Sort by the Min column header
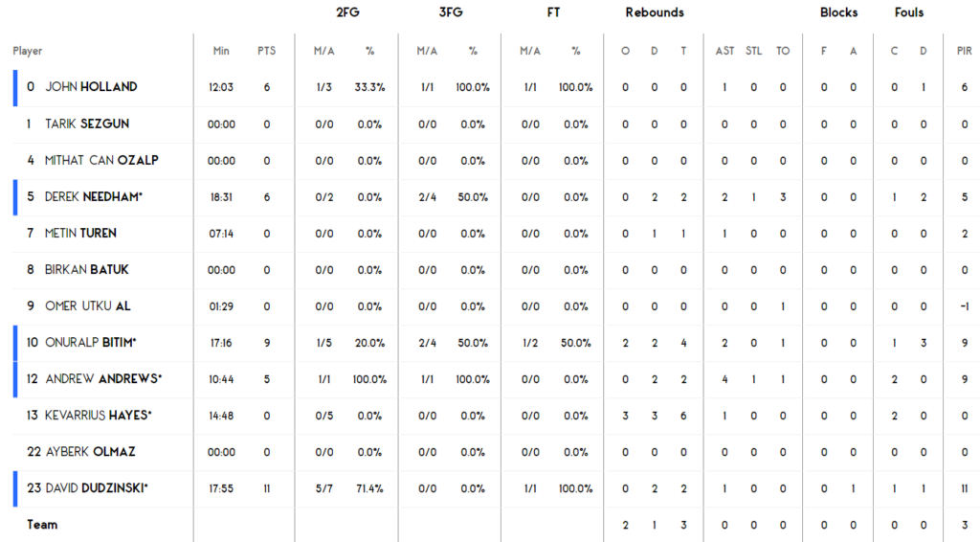The height and width of the screenshot is (542, 980). pyautogui.click(x=221, y=51)
